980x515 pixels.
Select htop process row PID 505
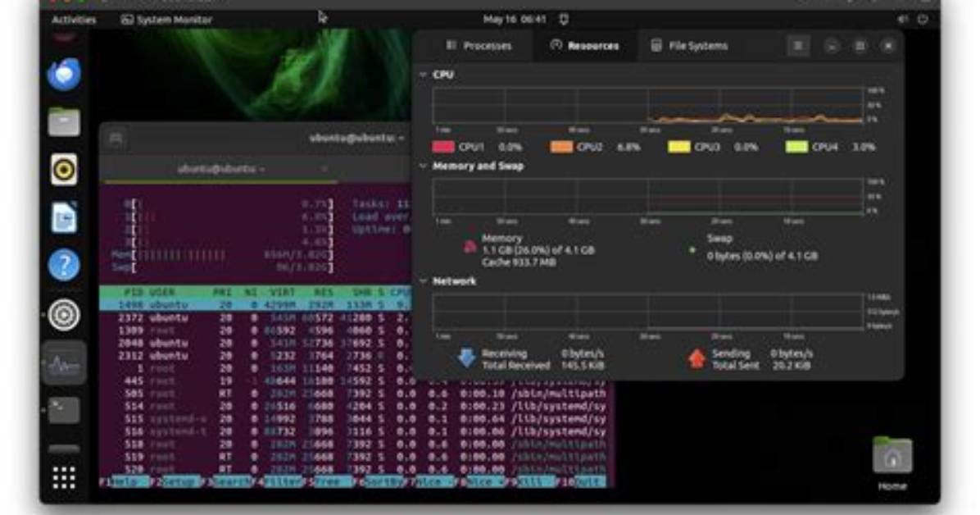356,394
